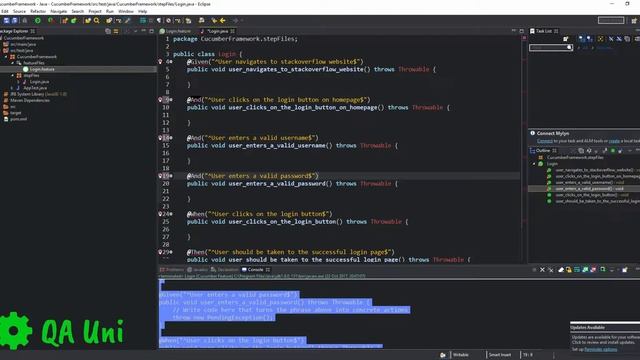The height and width of the screenshot is (360, 640).
Task: Expand the Login.java tree node
Action: (18, 82)
